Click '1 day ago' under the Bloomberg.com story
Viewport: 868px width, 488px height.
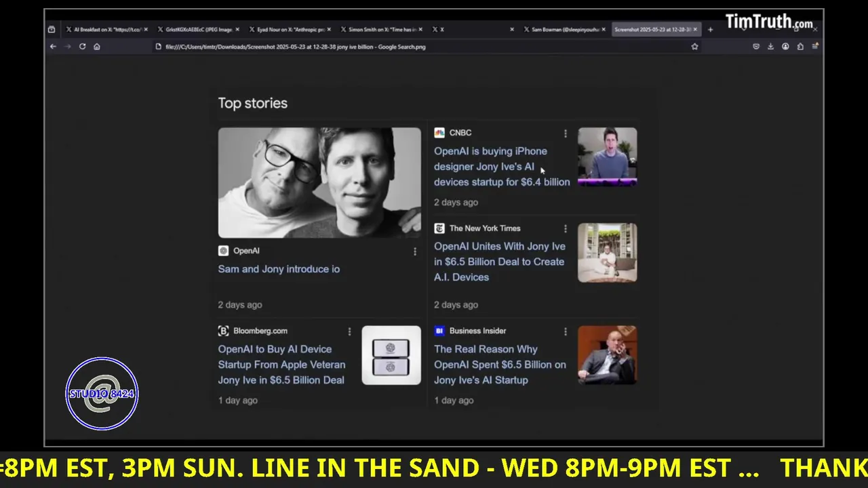pyautogui.click(x=237, y=401)
